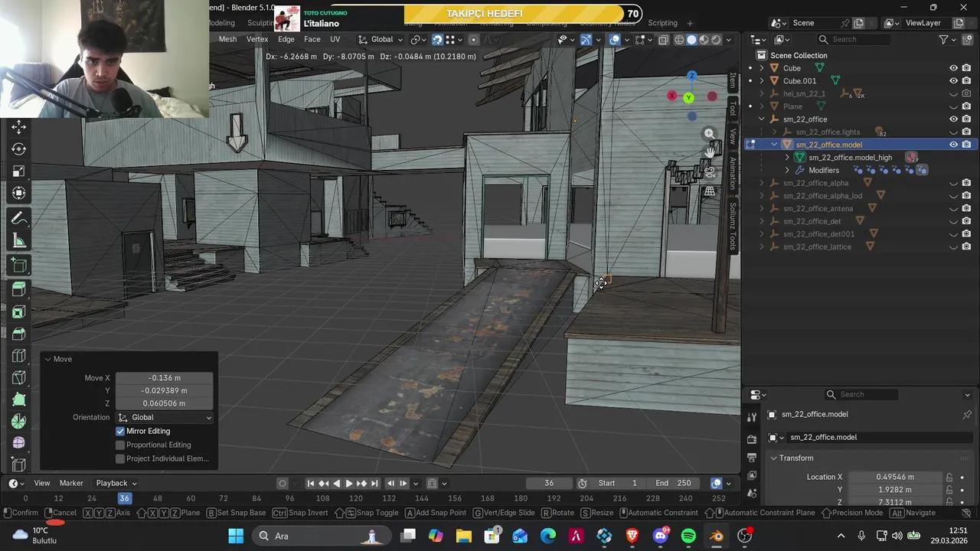This screenshot has width=980, height=551.
Task: Open the Mesh menu
Action: coord(227,40)
